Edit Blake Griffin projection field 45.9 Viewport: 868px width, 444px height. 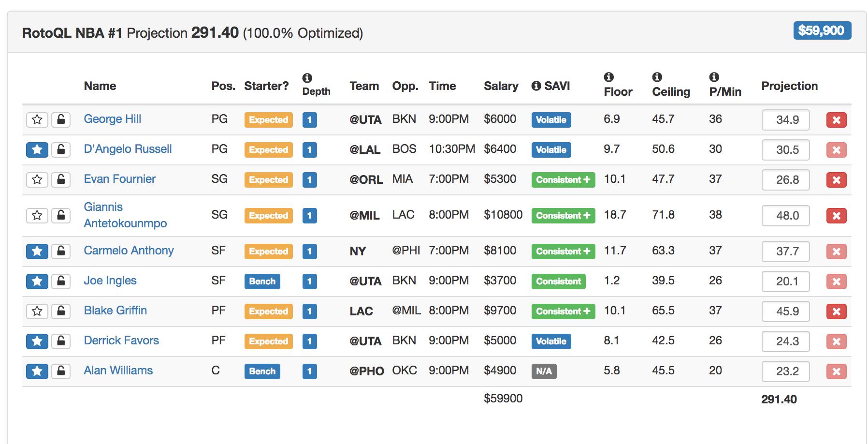click(786, 311)
